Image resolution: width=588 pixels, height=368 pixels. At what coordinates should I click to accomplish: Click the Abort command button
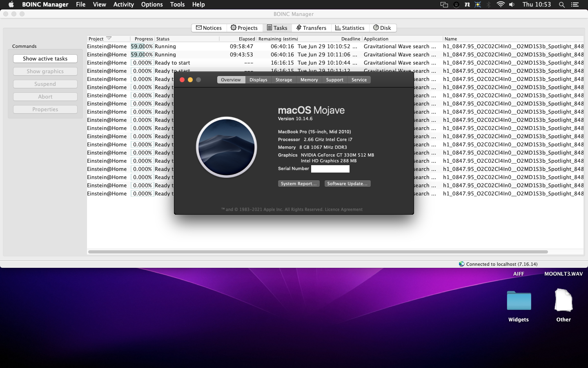pyautogui.click(x=45, y=96)
